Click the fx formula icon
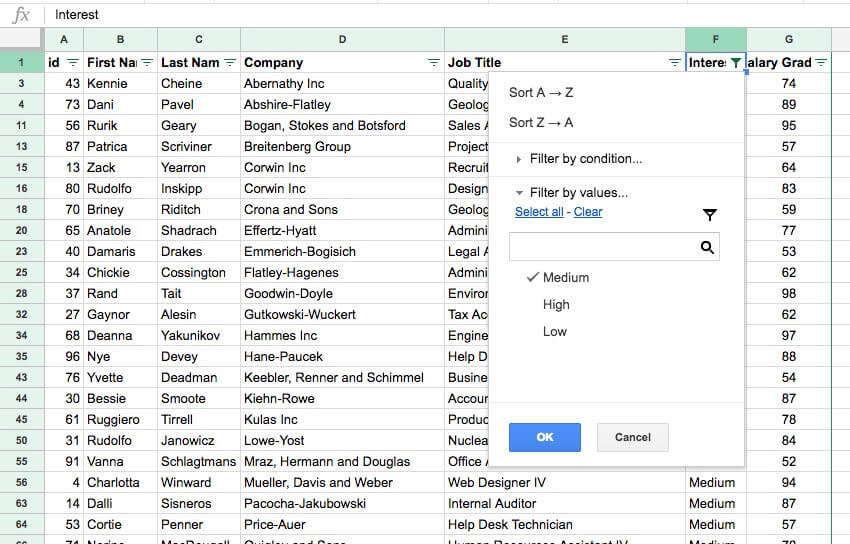The image size is (850, 544). coord(21,15)
